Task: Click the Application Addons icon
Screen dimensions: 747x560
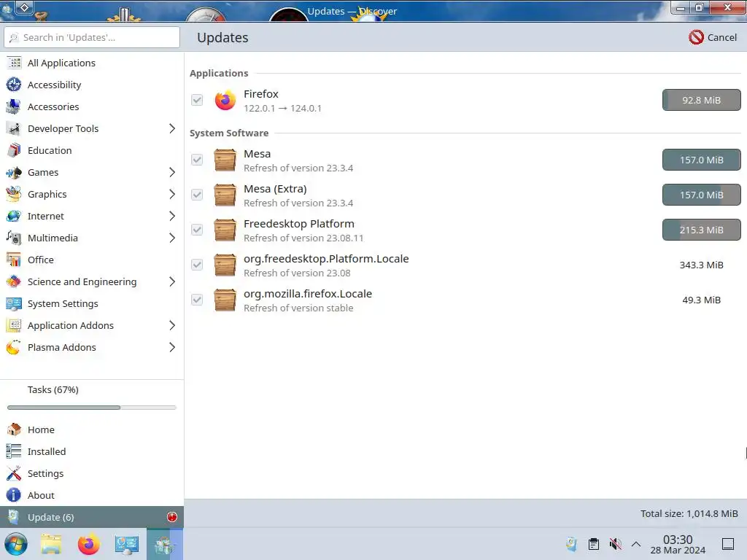Action: (14, 326)
